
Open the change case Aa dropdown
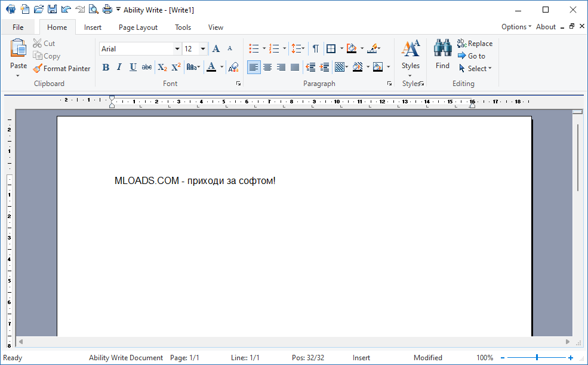point(193,67)
